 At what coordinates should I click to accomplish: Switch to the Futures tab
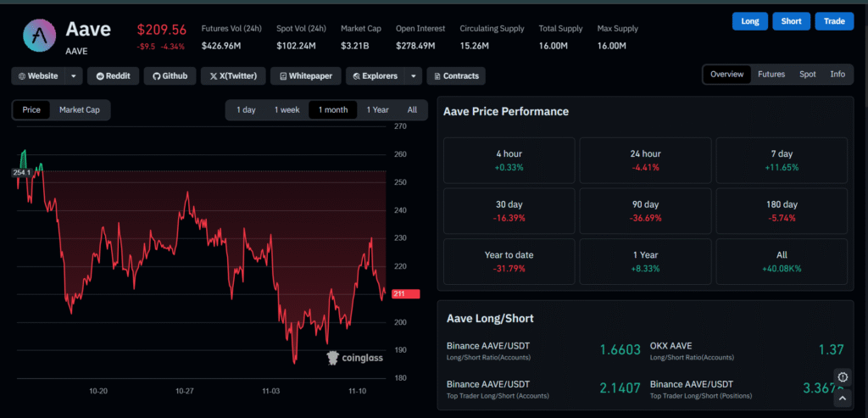click(771, 75)
